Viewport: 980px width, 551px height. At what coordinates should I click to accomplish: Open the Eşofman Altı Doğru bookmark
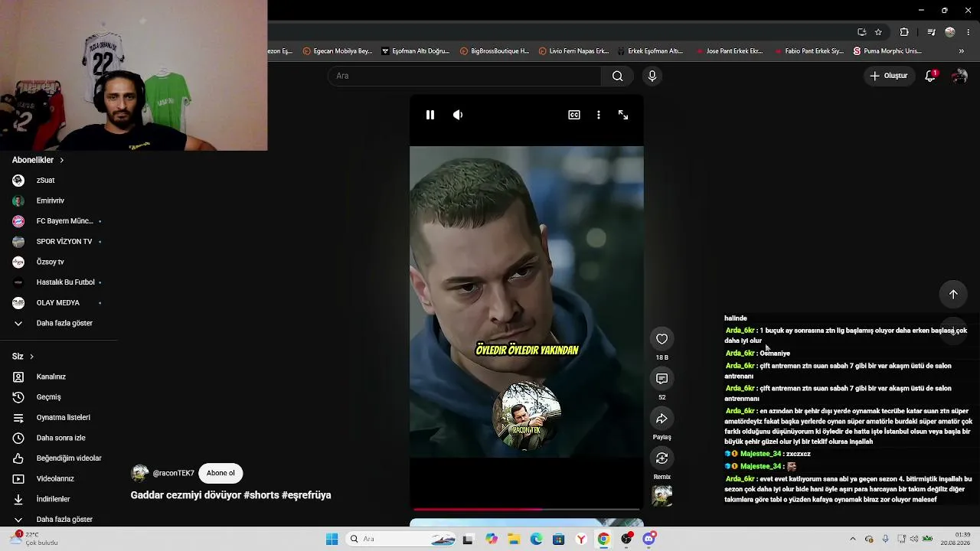click(416, 51)
